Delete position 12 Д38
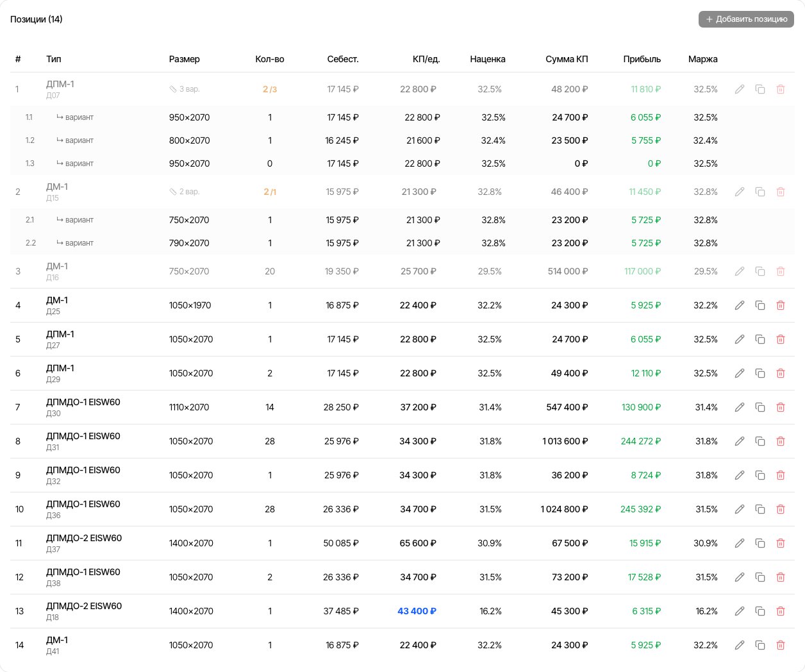 point(781,577)
